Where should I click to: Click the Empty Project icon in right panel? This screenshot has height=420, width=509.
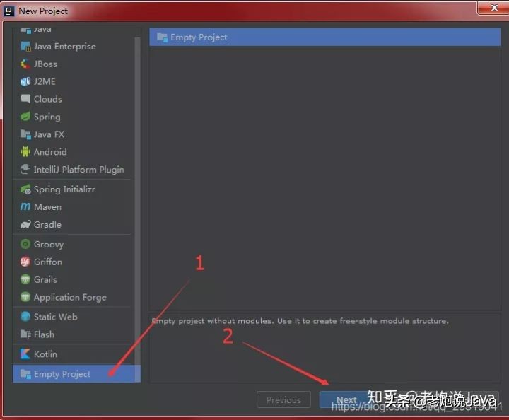tap(162, 37)
